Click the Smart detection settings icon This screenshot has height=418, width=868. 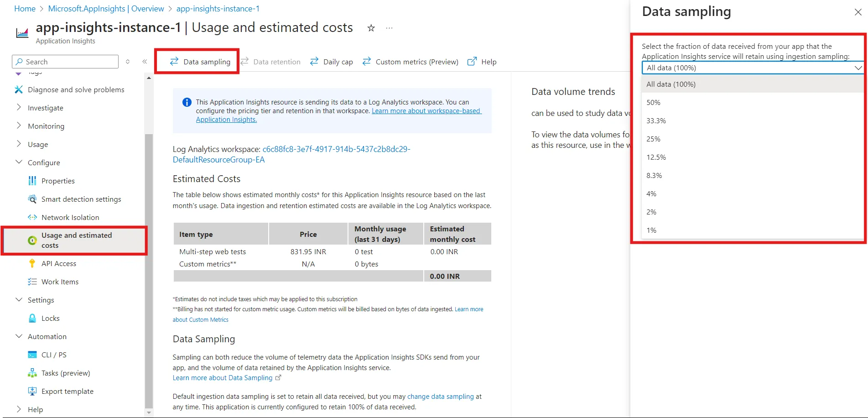click(x=32, y=199)
